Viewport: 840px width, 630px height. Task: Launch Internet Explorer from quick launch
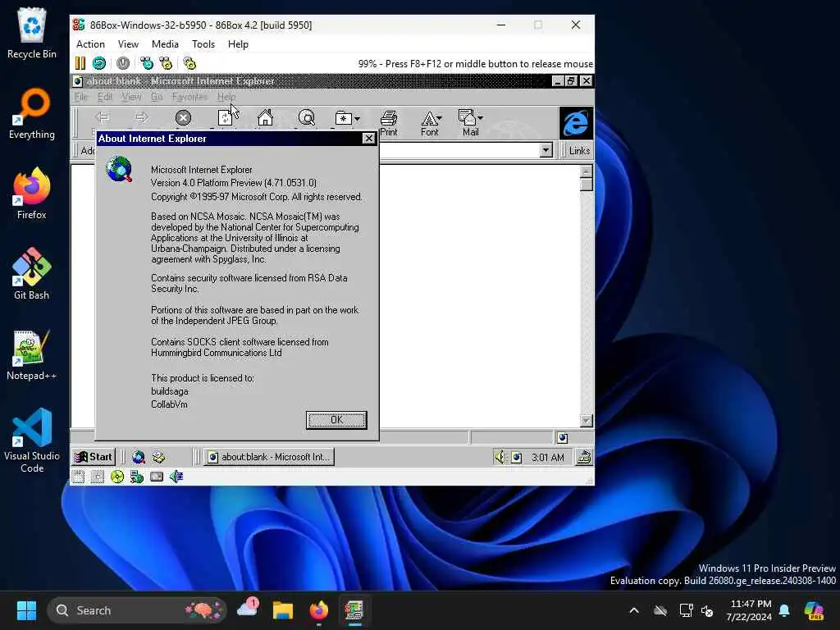(x=139, y=457)
